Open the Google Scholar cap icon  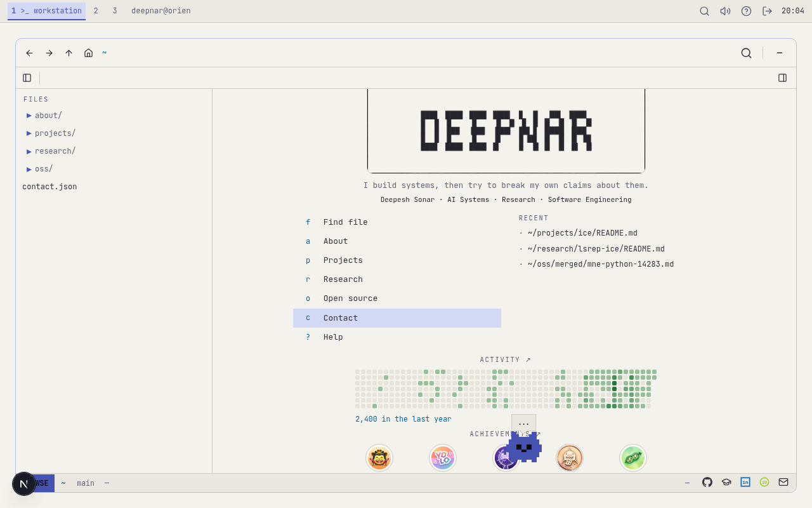726,482
